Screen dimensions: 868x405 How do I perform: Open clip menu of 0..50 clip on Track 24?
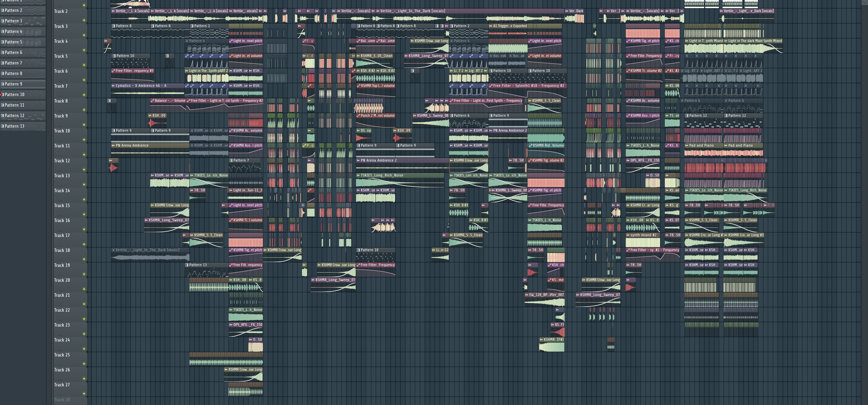click(250, 340)
